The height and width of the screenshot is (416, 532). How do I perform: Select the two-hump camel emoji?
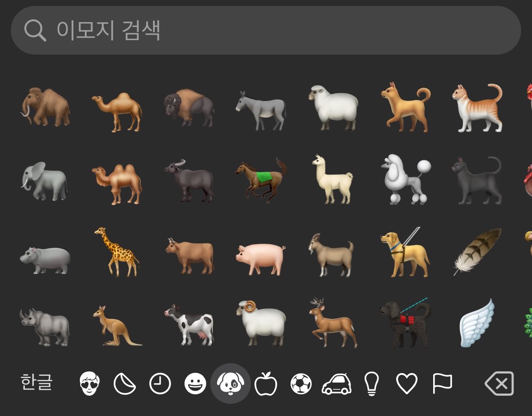(x=117, y=184)
